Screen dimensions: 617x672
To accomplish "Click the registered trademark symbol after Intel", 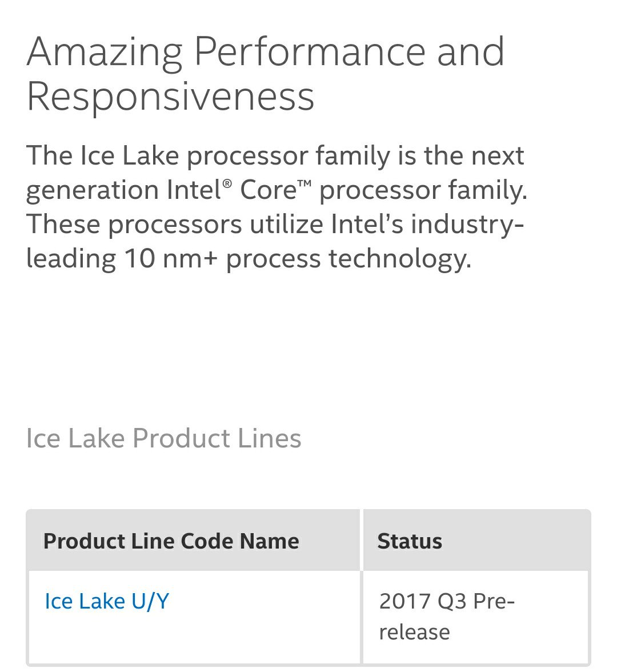I will tap(227, 184).
